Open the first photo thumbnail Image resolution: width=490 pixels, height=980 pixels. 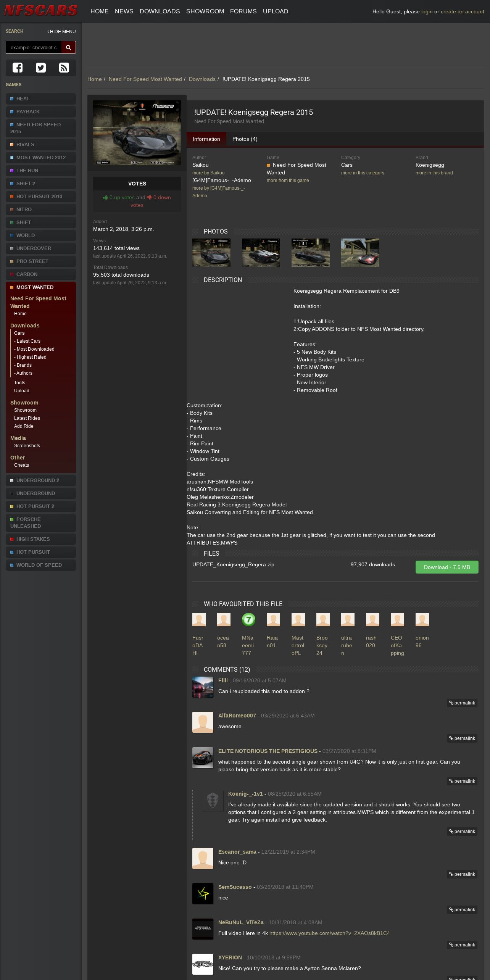click(211, 253)
